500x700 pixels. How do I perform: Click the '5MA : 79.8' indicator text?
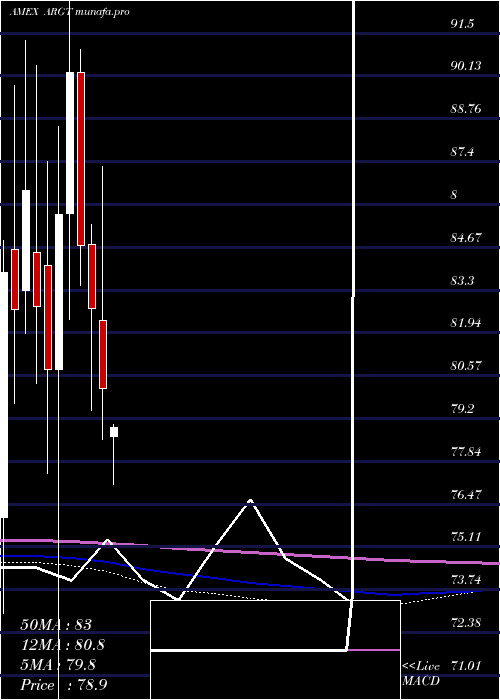click(58, 665)
